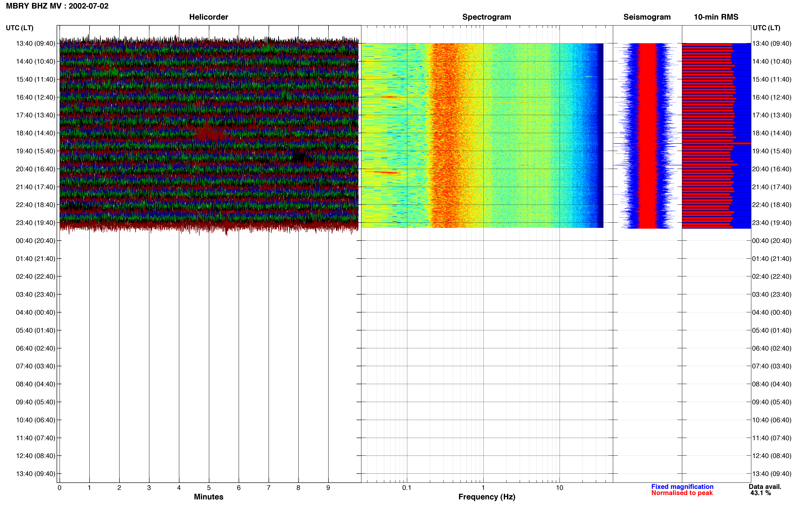Viewport: 812px width, 508px height.
Task: Select left time label '15:40 (11:40)'
Action: [x=36, y=79]
